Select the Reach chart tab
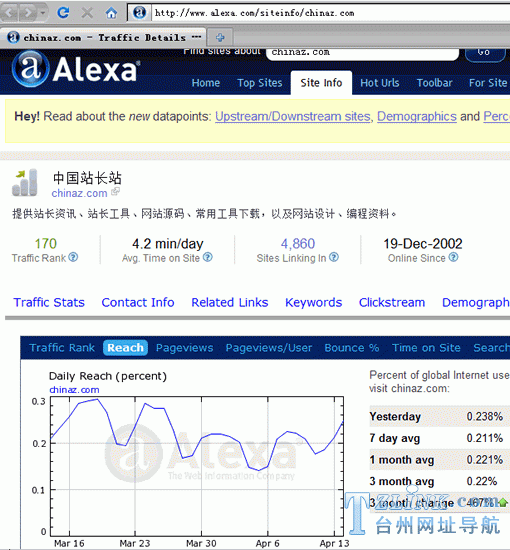 pos(125,348)
